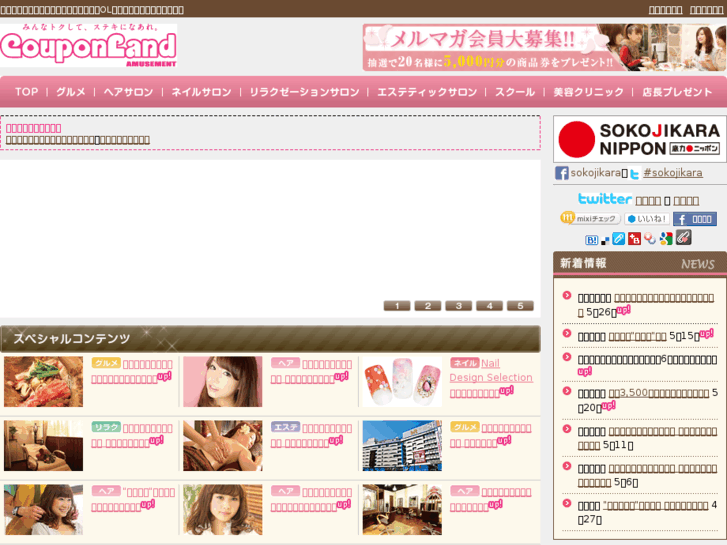Open the relaxation salon room thumbnail
The width and height of the screenshot is (727, 545).
[x=44, y=446]
